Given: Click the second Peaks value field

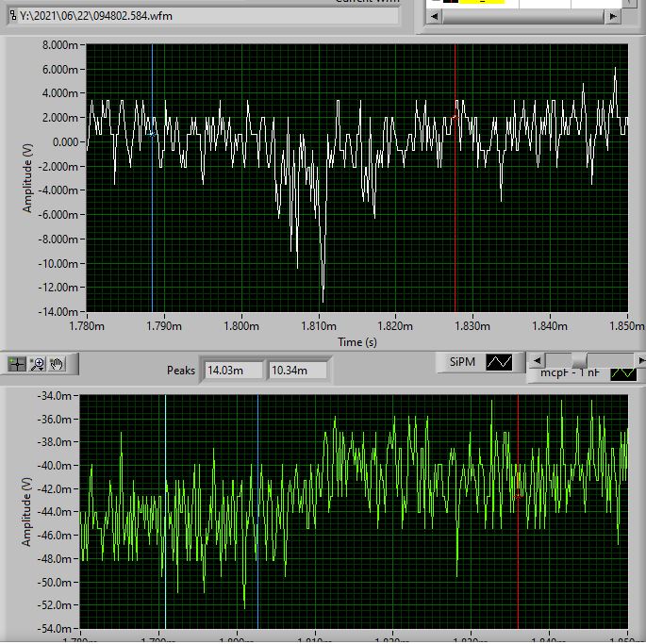Looking at the screenshot, I should pyautogui.click(x=297, y=370).
